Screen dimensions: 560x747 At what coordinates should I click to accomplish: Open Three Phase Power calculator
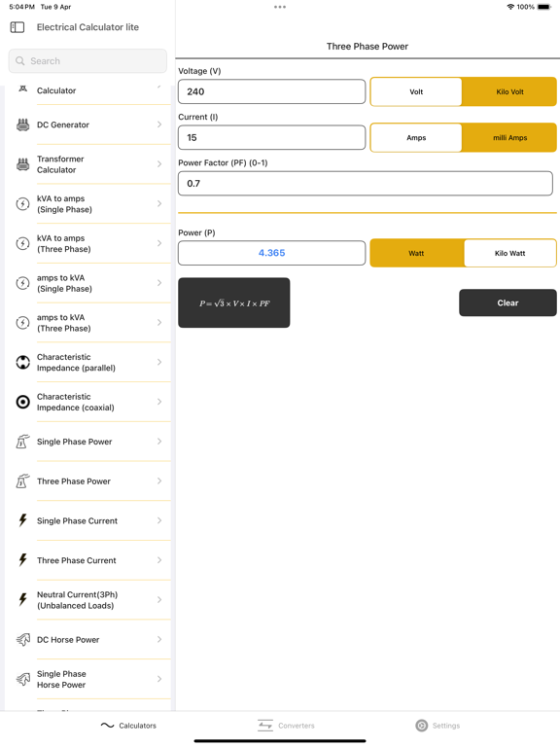point(88,481)
